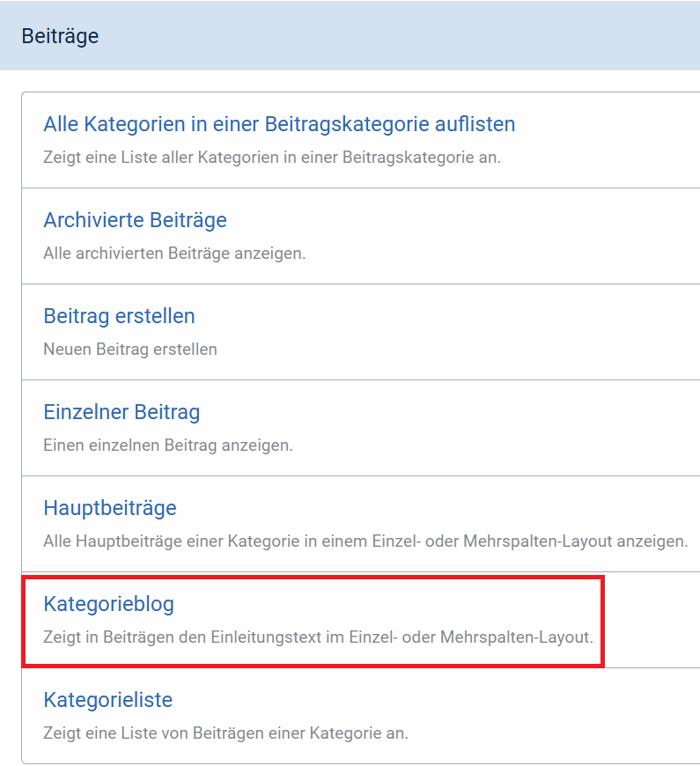The width and height of the screenshot is (700, 766).
Task: Click description 'Zeigt eine Liste aller Kategorien'
Action: click(x=272, y=158)
